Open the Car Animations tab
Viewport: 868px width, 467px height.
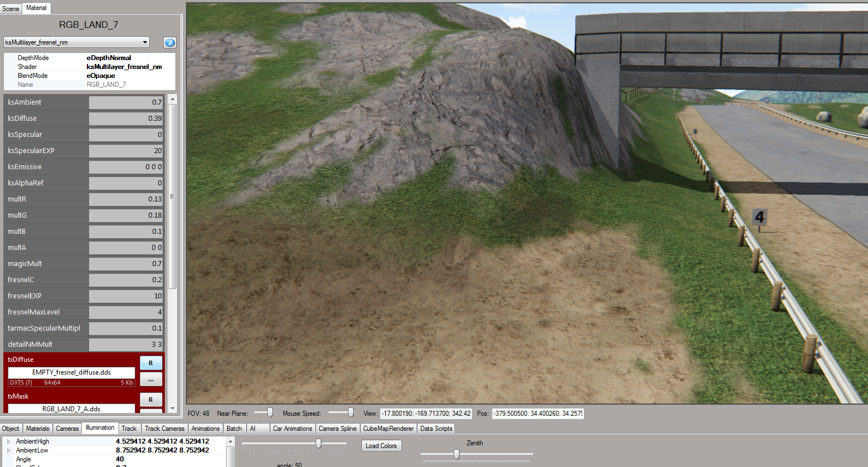tap(292, 429)
